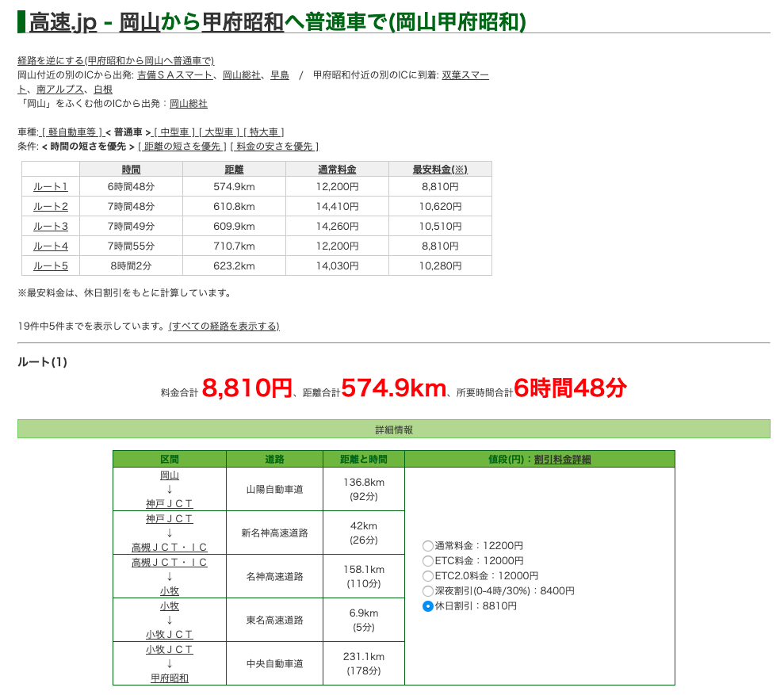
Task: Prioritize shortest distance 距離の短さを優先
Action: [182, 147]
